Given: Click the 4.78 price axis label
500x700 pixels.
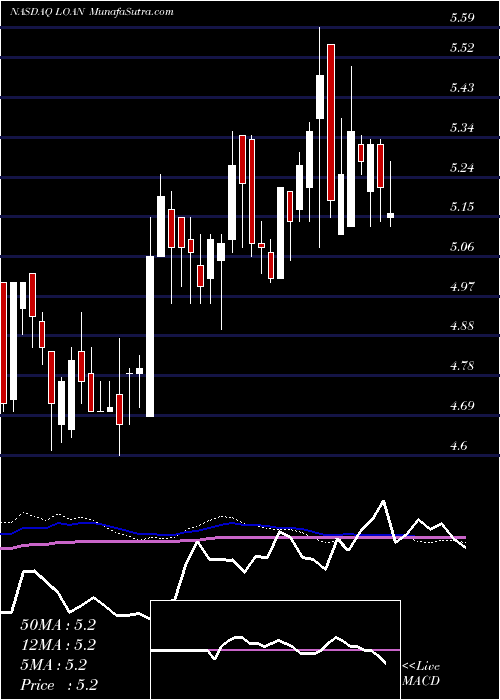Looking at the screenshot, I should tap(462, 367).
